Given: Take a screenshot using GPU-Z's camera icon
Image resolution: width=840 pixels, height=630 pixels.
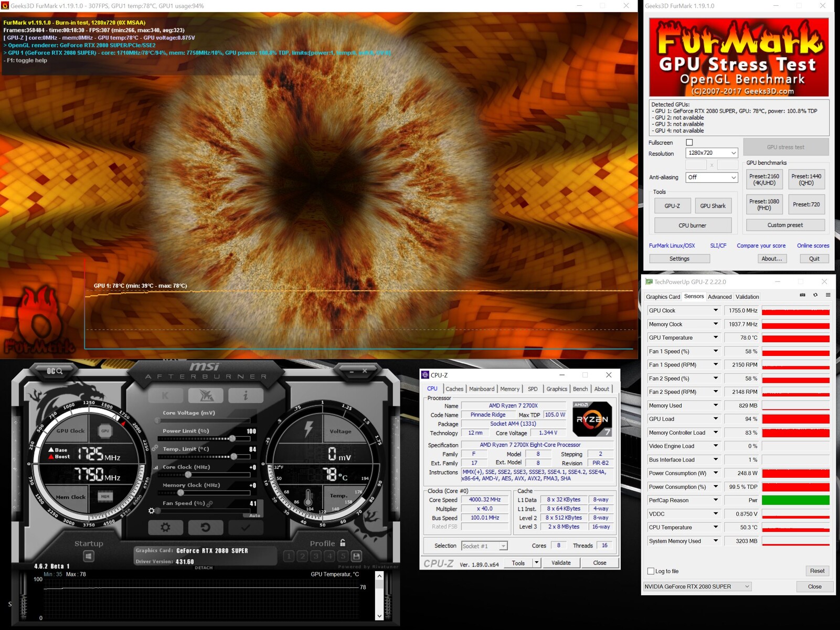Looking at the screenshot, I should 802,295.
